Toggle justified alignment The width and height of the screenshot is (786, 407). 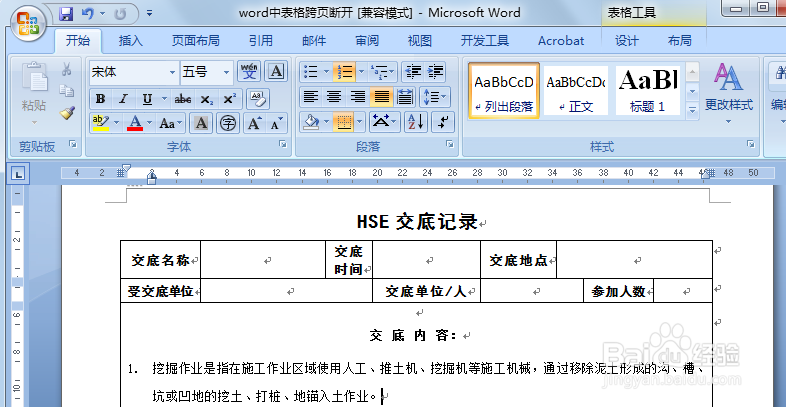click(381, 97)
